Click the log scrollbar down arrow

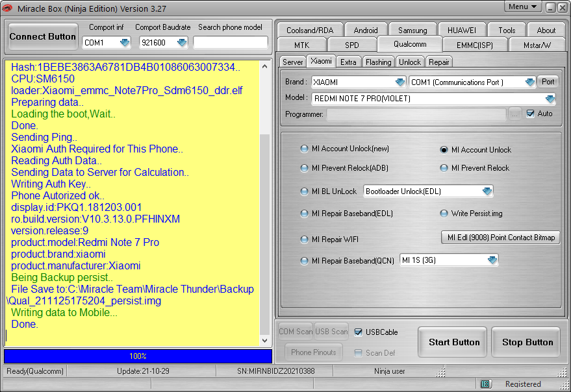[265, 340]
